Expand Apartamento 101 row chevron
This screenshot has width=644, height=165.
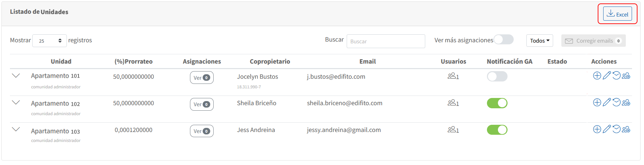pos(16,76)
